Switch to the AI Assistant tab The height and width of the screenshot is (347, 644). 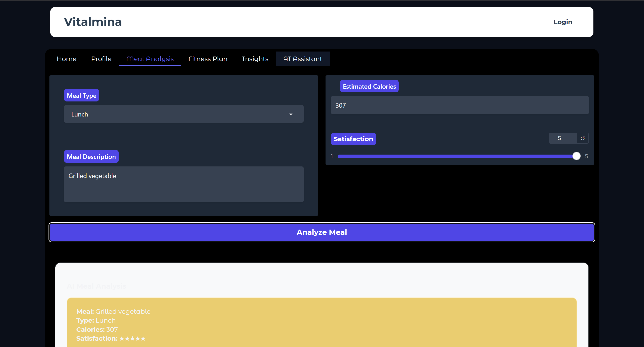pyautogui.click(x=302, y=59)
